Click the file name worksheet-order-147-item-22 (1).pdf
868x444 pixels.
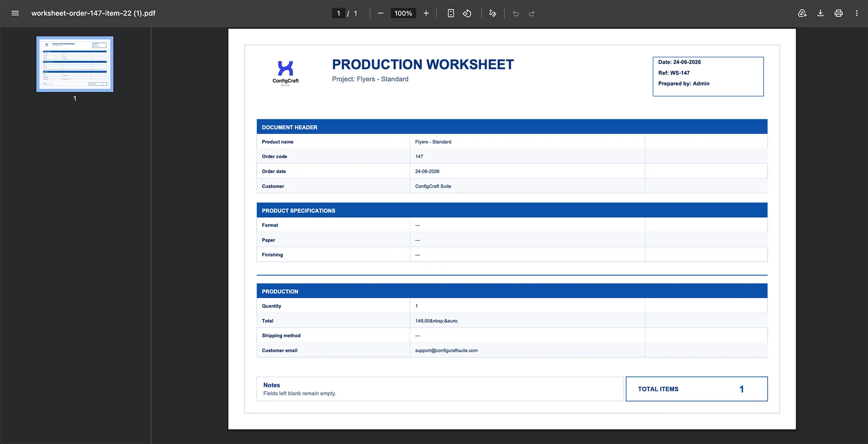[93, 13]
